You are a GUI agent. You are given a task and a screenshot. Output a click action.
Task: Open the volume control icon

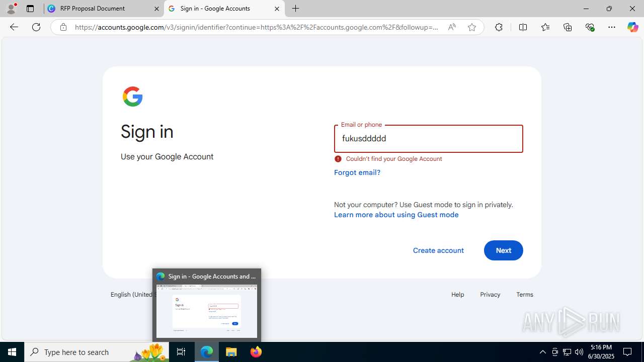579,352
